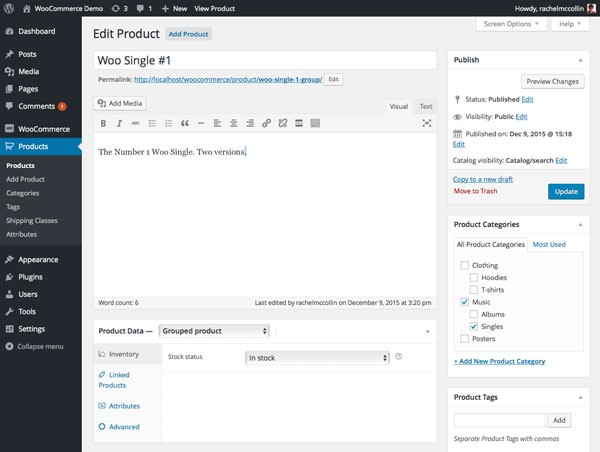
Task: Collapse the Publish box
Action: point(580,60)
